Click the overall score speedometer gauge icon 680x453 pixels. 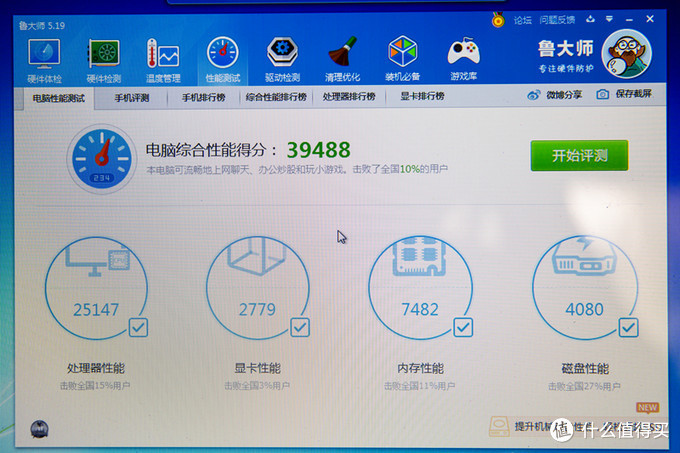pos(101,160)
